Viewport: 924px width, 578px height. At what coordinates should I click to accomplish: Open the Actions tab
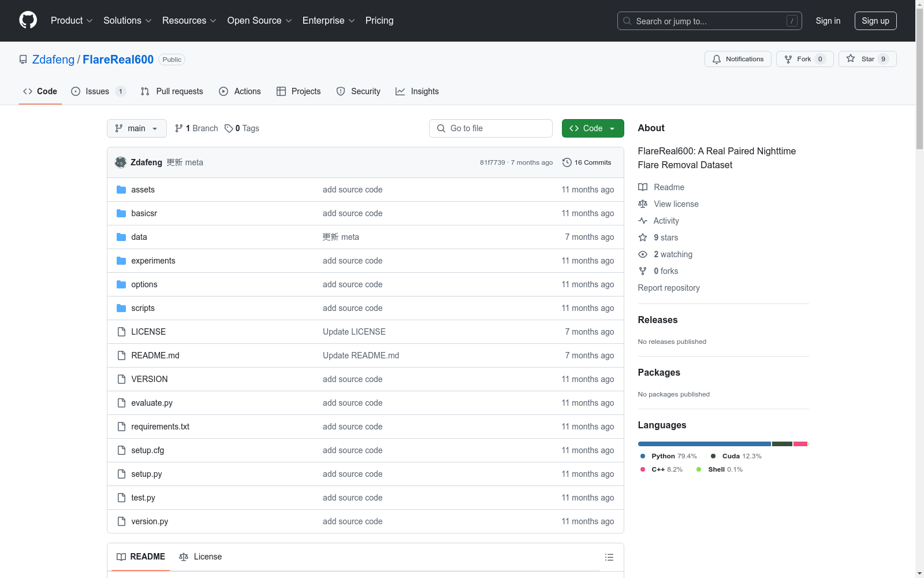(240, 91)
